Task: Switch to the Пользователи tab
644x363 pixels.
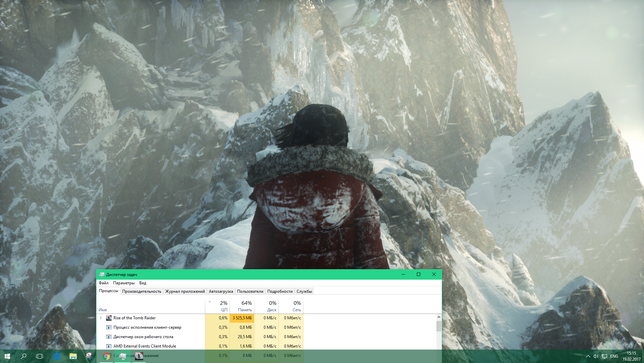Action: click(x=250, y=291)
